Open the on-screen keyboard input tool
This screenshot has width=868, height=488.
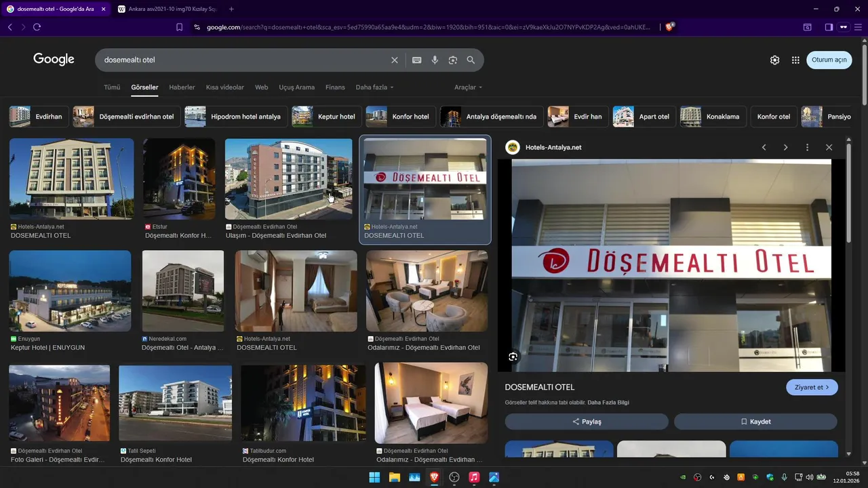[417, 60]
